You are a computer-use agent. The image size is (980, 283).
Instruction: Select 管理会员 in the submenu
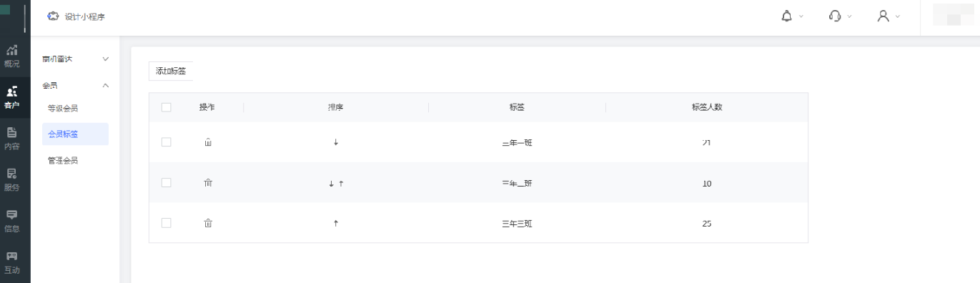(x=63, y=161)
